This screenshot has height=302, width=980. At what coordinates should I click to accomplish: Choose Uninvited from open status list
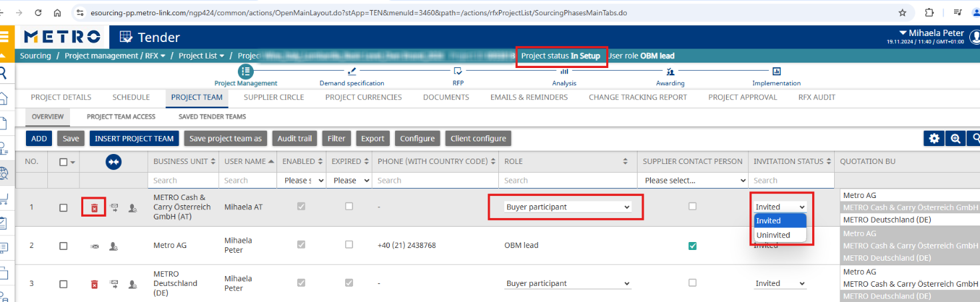[780, 235]
